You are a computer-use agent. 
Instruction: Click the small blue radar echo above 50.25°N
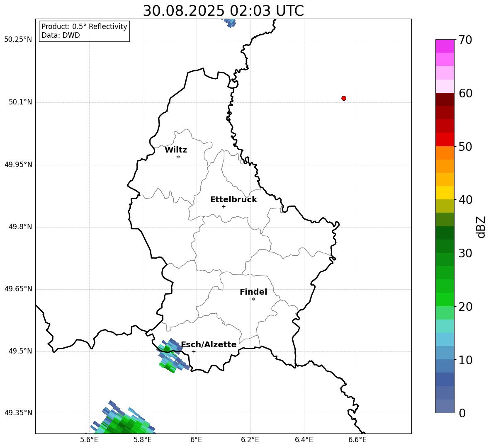coord(230,22)
